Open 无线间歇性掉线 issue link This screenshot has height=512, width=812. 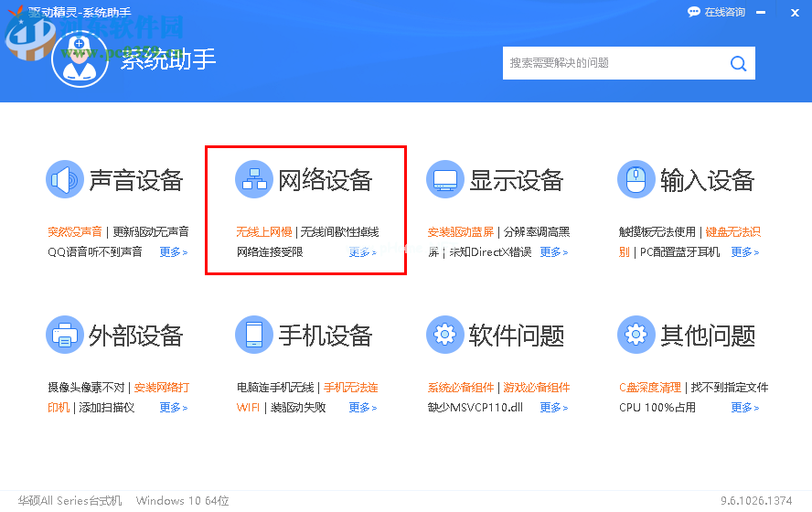[340, 232]
